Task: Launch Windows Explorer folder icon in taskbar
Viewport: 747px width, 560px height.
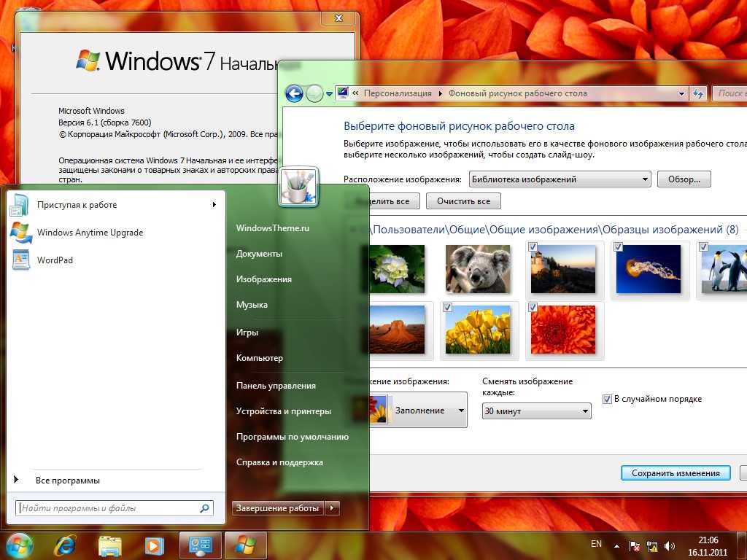Action: [110, 545]
